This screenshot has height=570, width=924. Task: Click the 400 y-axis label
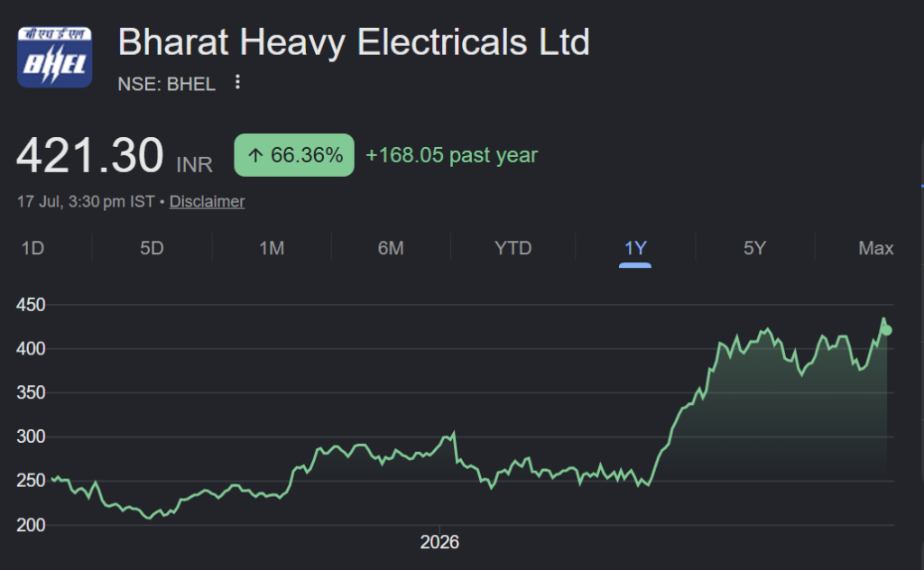31,349
